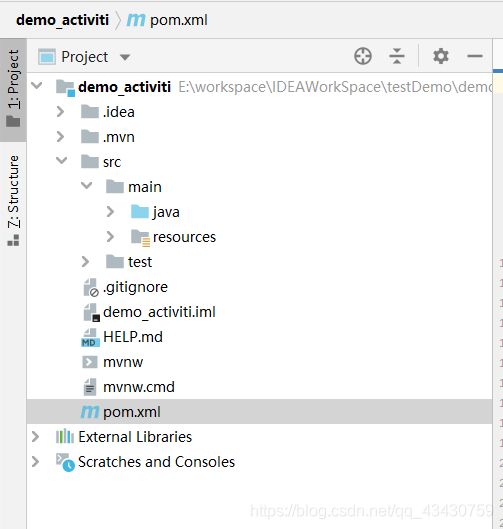503x529 pixels.
Task: Click the collapse all icon in Project toolbar
Action: click(397, 56)
